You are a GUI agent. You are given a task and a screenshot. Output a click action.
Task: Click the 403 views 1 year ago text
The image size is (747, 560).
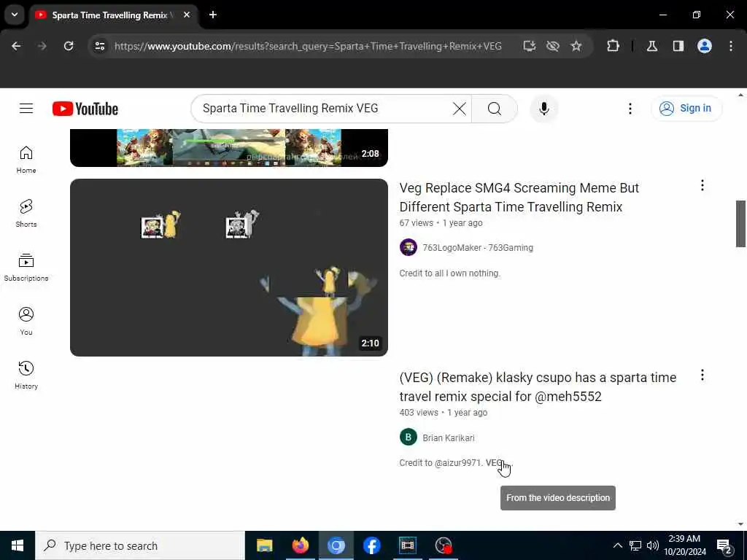click(x=443, y=413)
